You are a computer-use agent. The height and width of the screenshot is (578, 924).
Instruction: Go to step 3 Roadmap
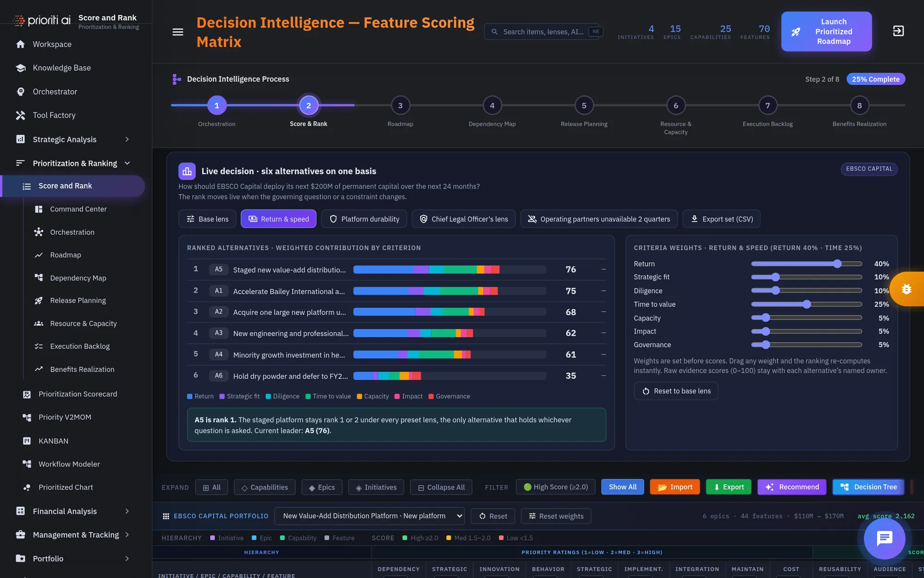pos(400,105)
